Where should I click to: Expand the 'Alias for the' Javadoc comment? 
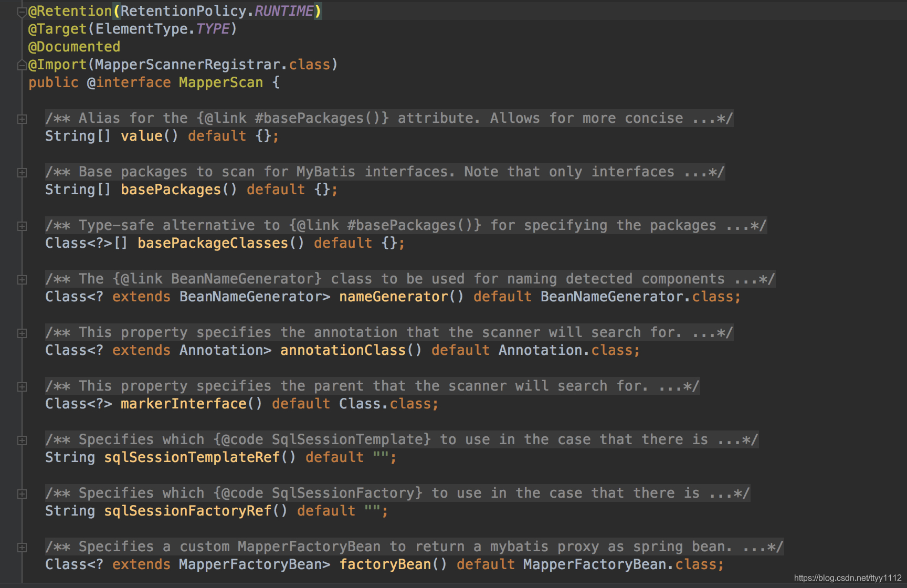22,119
